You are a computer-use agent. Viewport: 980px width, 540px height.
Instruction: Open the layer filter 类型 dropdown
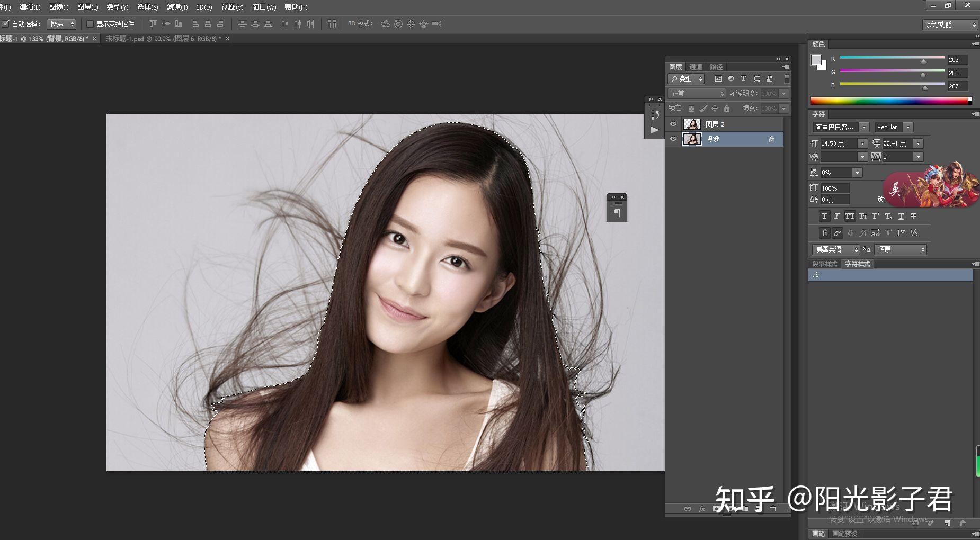(x=686, y=79)
